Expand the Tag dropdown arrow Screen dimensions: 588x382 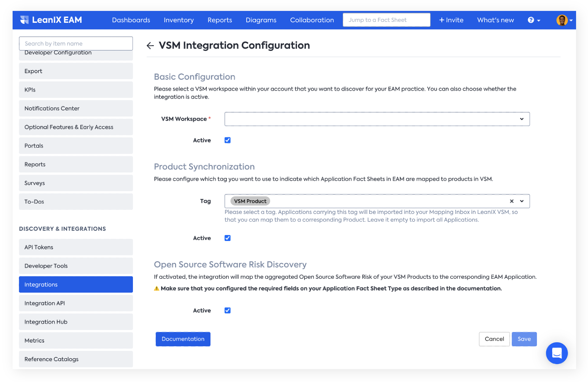[x=522, y=201]
